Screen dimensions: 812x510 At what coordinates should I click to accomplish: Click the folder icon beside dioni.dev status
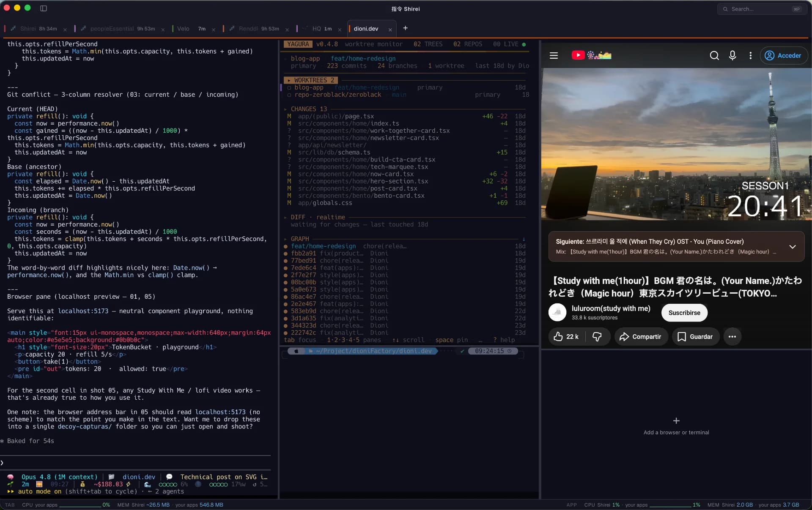click(111, 477)
